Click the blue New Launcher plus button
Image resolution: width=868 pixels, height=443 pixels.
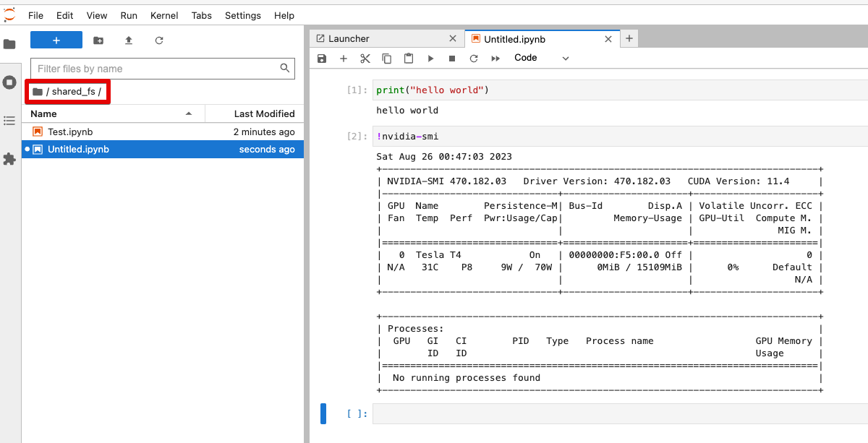(56, 40)
